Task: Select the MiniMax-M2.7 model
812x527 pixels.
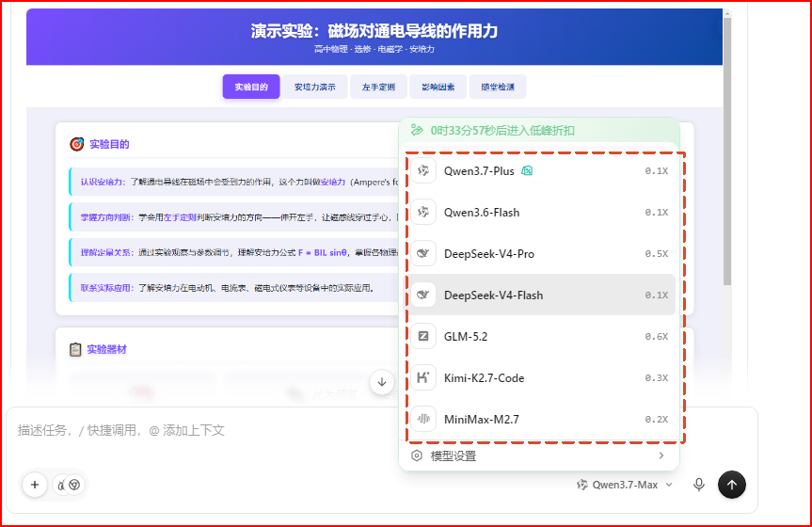Action: point(539,419)
